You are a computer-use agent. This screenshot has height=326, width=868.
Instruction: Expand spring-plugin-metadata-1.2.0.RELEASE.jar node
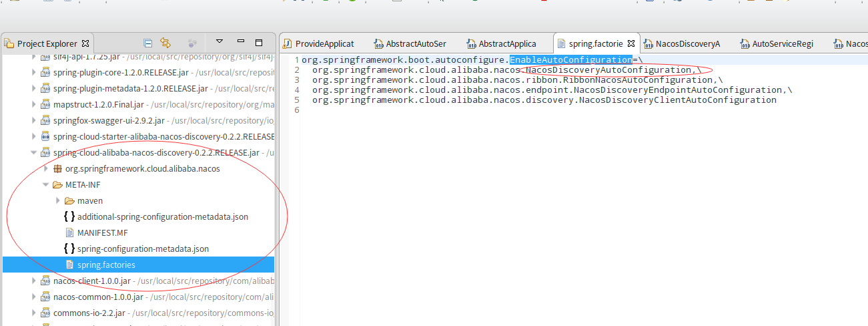(x=34, y=88)
